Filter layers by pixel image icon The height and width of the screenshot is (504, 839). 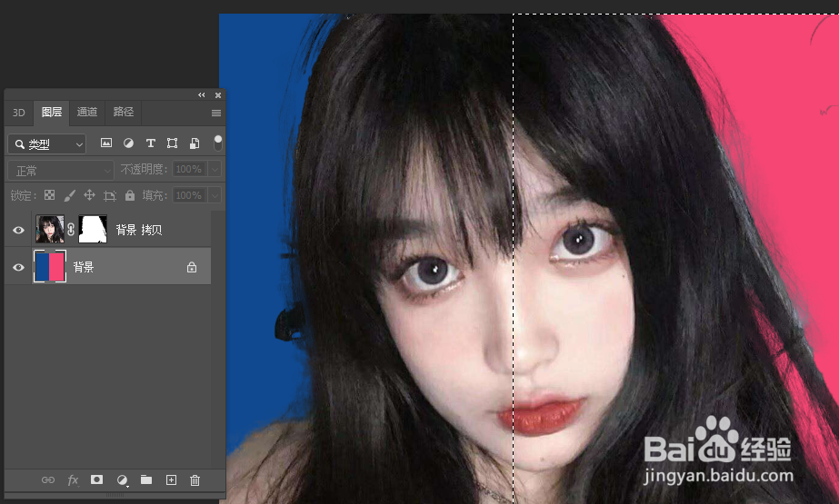tap(106, 143)
